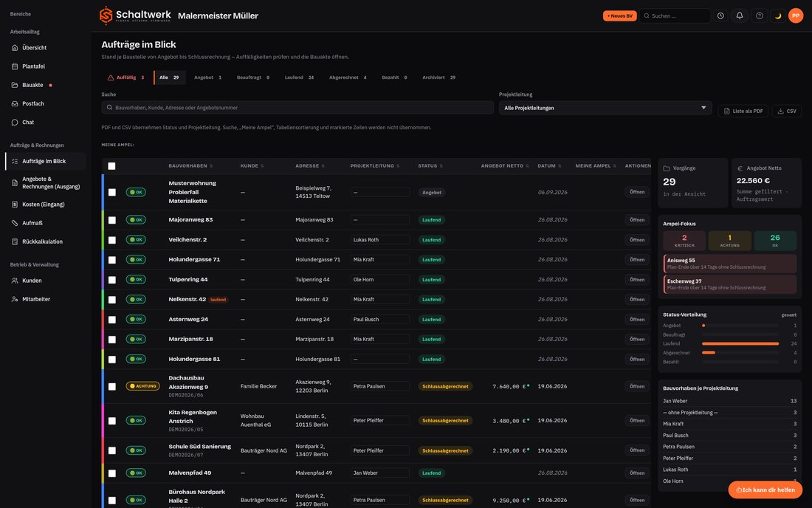This screenshot has height=508, width=812.
Task: Select the Abgerechnet tab
Action: point(348,78)
